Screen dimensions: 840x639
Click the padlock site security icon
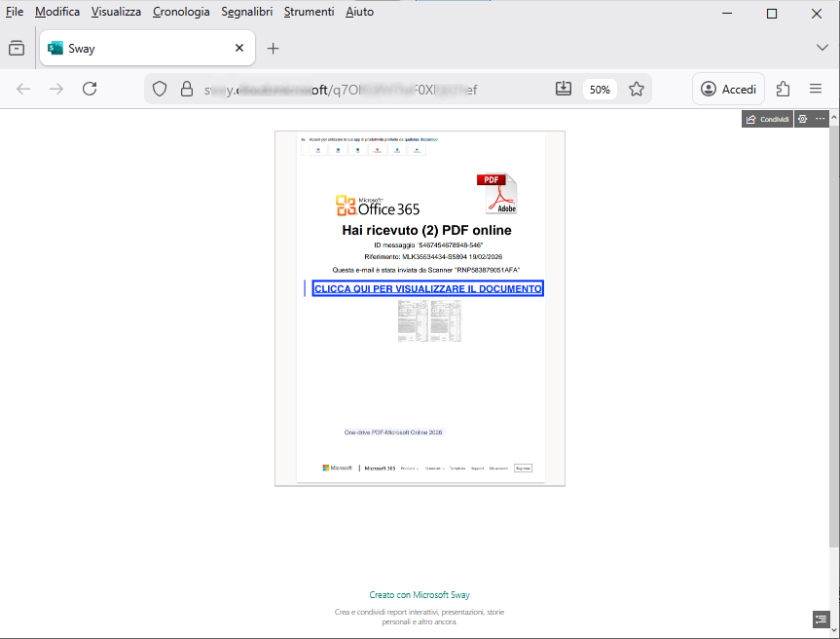coord(187,89)
